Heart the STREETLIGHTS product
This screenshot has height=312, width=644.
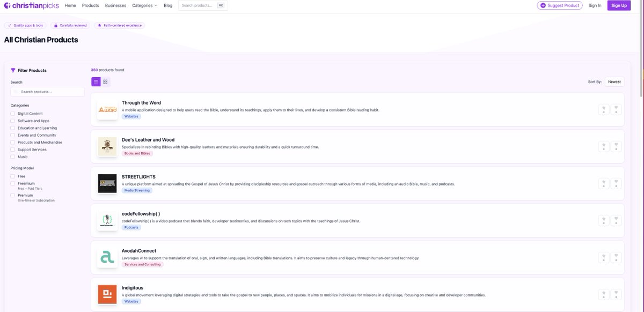tap(616, 183)
